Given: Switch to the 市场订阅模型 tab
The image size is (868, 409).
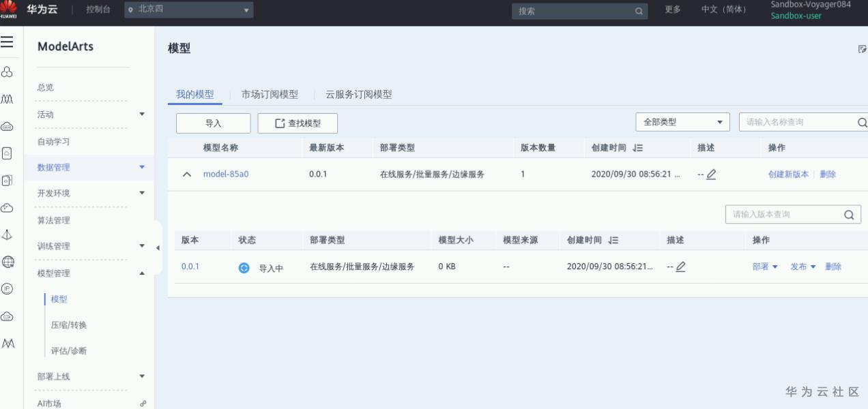Looking at the screenshot, I should [x=270, y=95].
